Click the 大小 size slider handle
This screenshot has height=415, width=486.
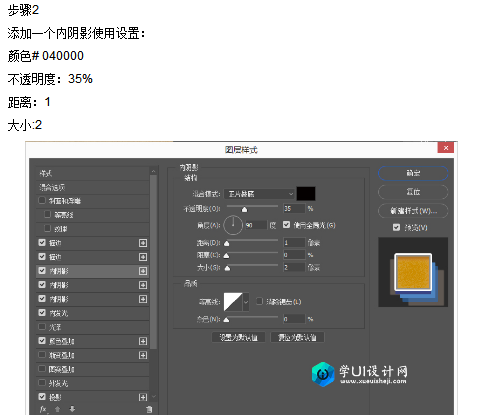point(227,268)
